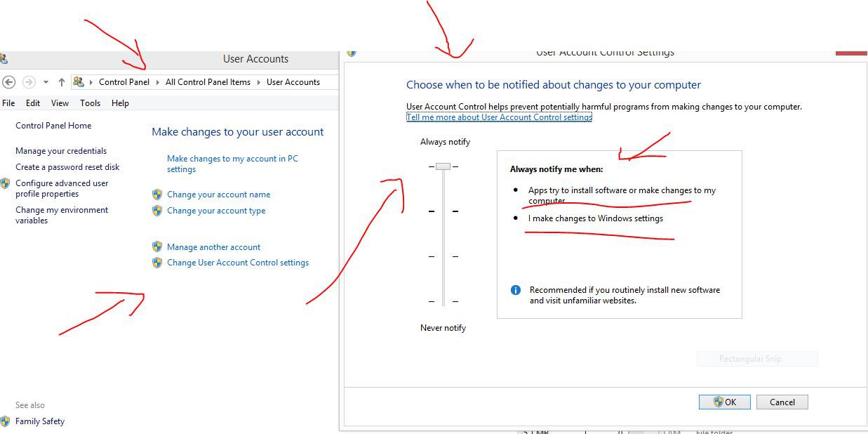
Task: Open Make changes to my account in PC settings
Action: tap(232, 164)
